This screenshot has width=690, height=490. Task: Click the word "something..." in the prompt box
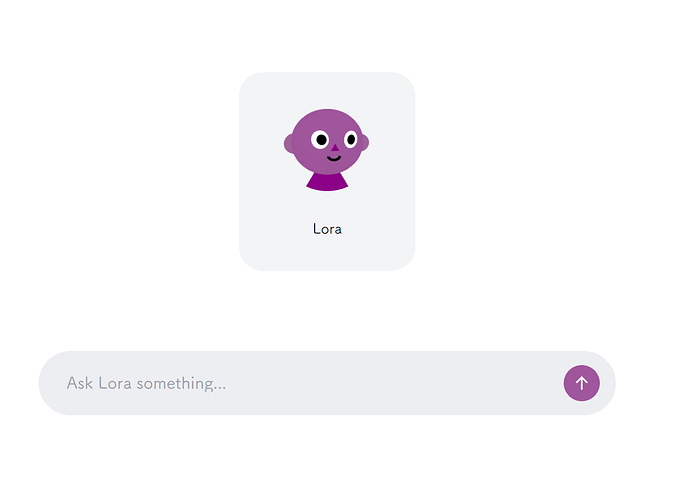(181, 384)
